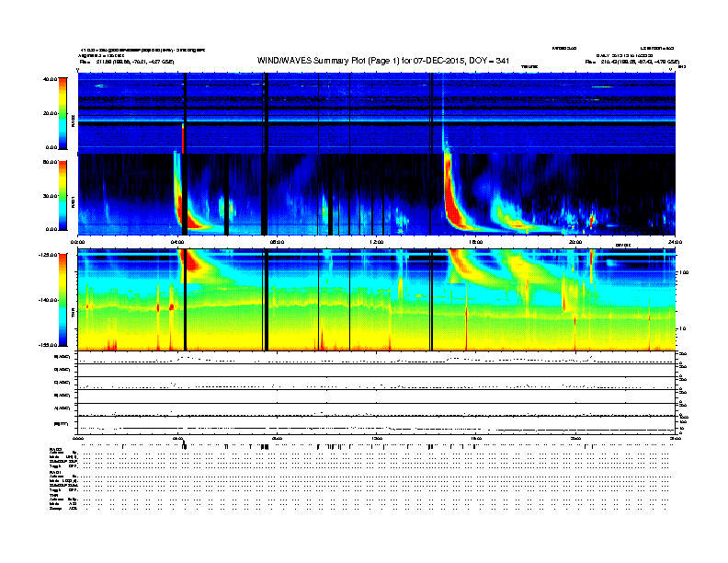The image size is (728, 563).
Task: Click the 04:00 time label under RAD1 panel
Action: pos(177,242)
